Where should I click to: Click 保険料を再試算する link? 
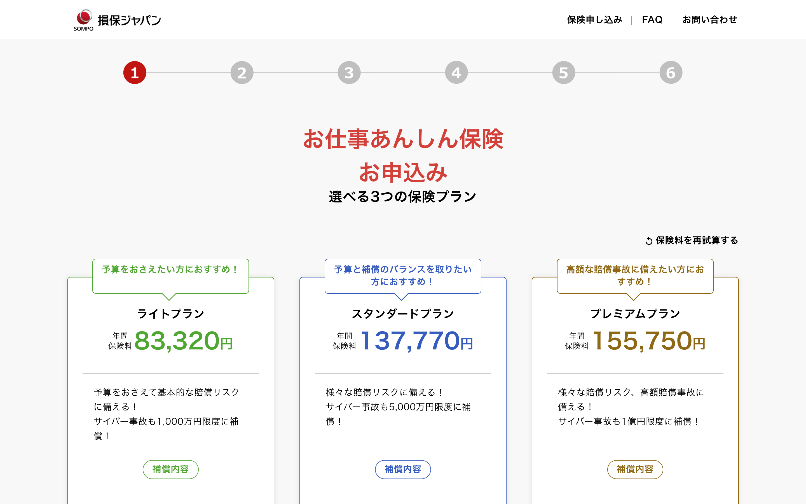point(696,241)
